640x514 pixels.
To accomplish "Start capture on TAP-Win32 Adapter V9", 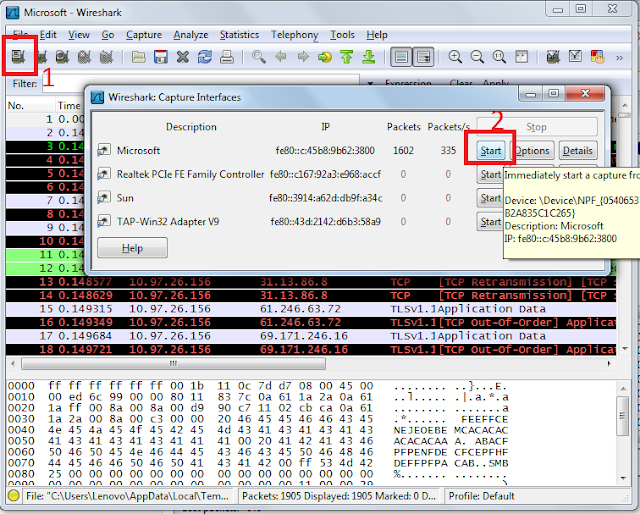I will [490, 222].
